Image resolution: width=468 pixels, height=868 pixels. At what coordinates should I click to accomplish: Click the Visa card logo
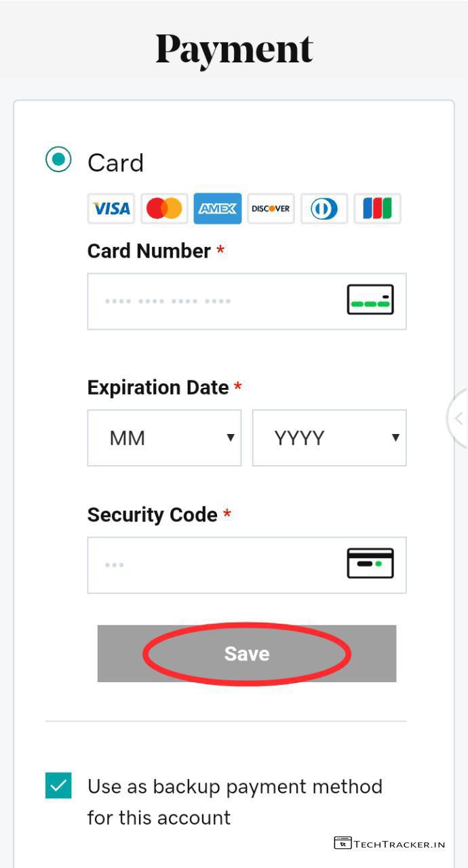click(x=111, y=209)
